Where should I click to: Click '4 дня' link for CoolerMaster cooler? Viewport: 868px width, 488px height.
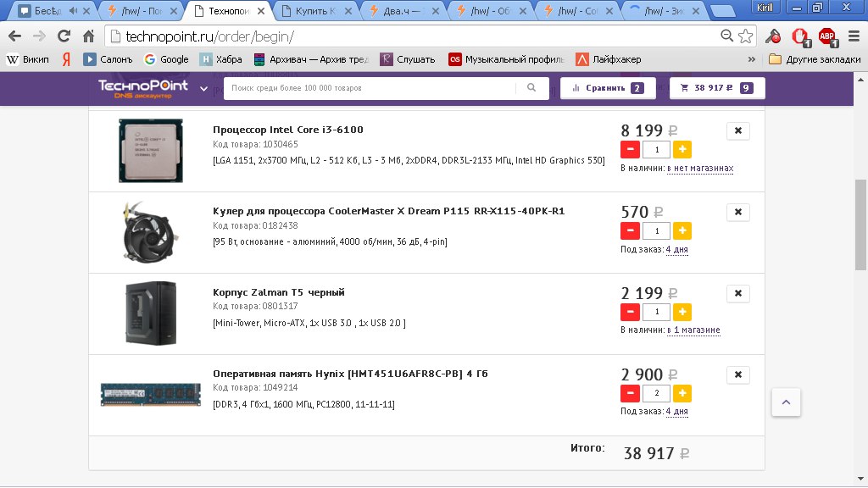pyautogui.click(x=677, y=250)
